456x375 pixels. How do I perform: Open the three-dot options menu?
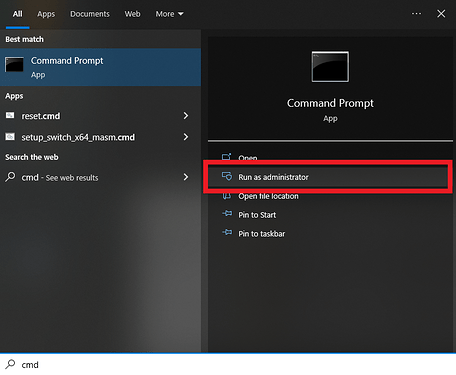point(416,14)
